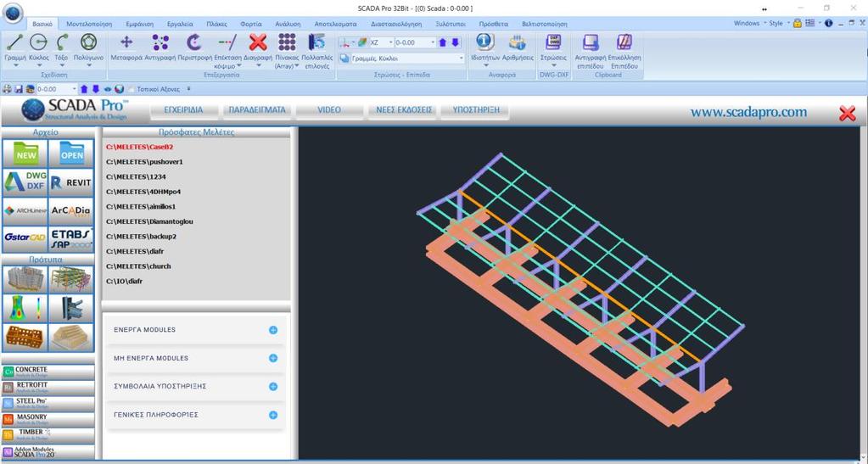Screen dimensions: 868x464
Task: Expand the ΜΗ ΕΝΕΡΓΑ MODULES section
Action: point(273,358)
